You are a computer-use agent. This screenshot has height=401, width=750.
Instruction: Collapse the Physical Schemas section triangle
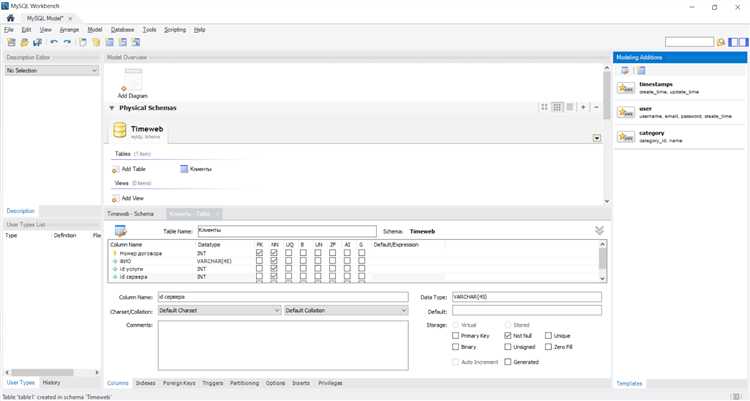coord(111,108)
